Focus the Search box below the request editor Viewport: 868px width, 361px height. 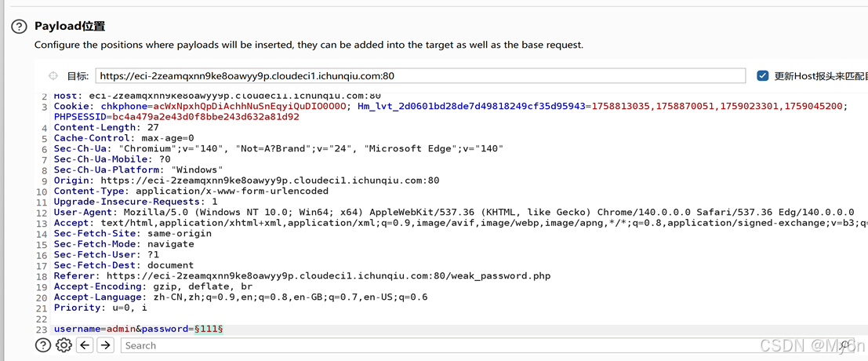coord(470,345)
